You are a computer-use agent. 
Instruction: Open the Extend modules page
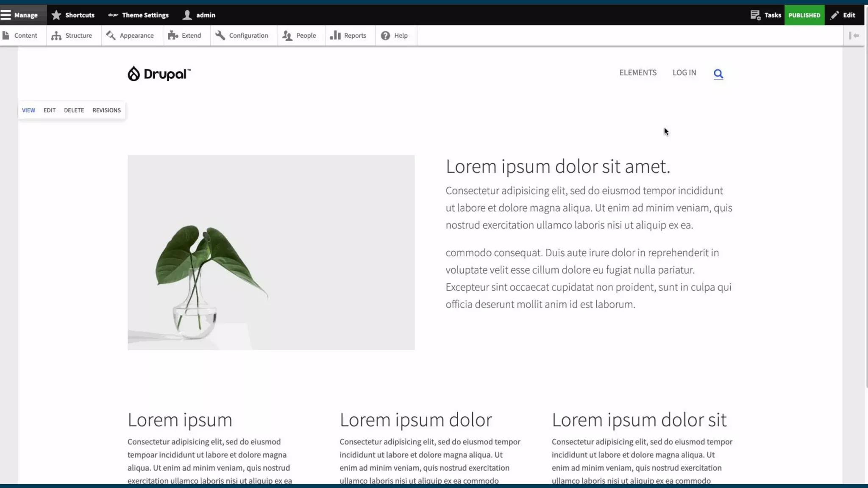point(185,36)
